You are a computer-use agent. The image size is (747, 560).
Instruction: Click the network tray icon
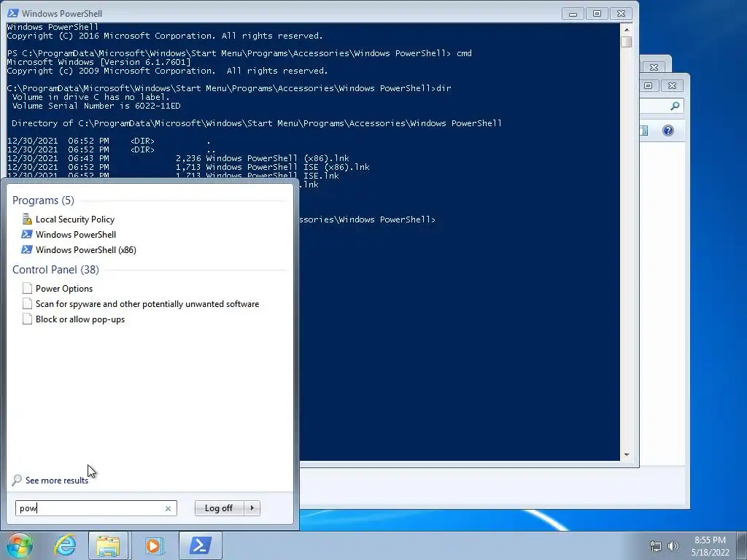tap(656, 546)
